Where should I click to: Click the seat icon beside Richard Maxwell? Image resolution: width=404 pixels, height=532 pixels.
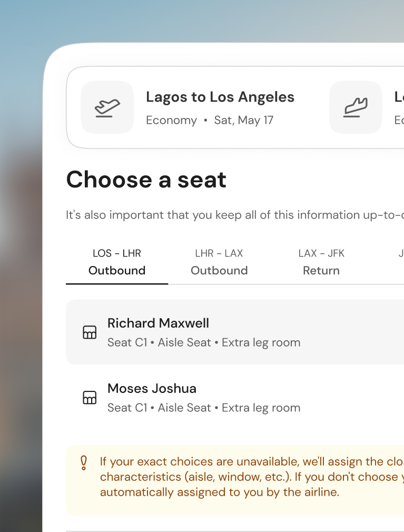pos(90,332)
